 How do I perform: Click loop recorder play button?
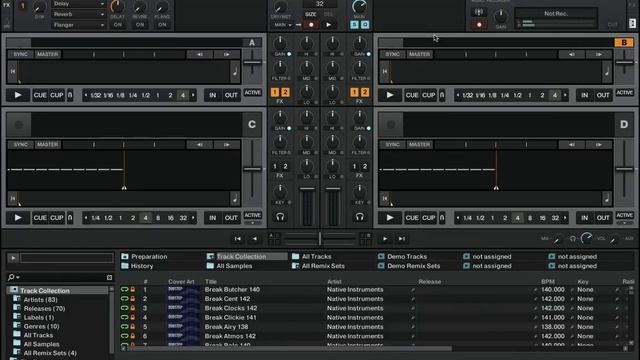(328, 25)
